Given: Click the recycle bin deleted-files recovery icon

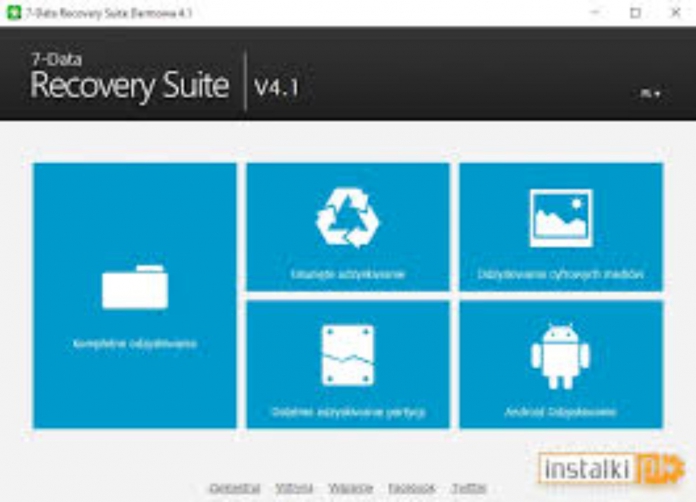Looking at the screenshot, I should coord(347,218).
